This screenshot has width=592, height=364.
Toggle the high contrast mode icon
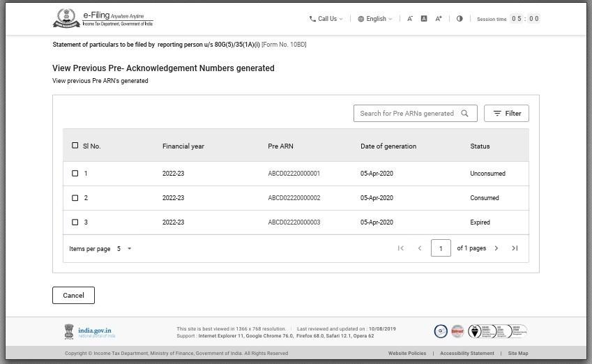click(x=460, y=19)
